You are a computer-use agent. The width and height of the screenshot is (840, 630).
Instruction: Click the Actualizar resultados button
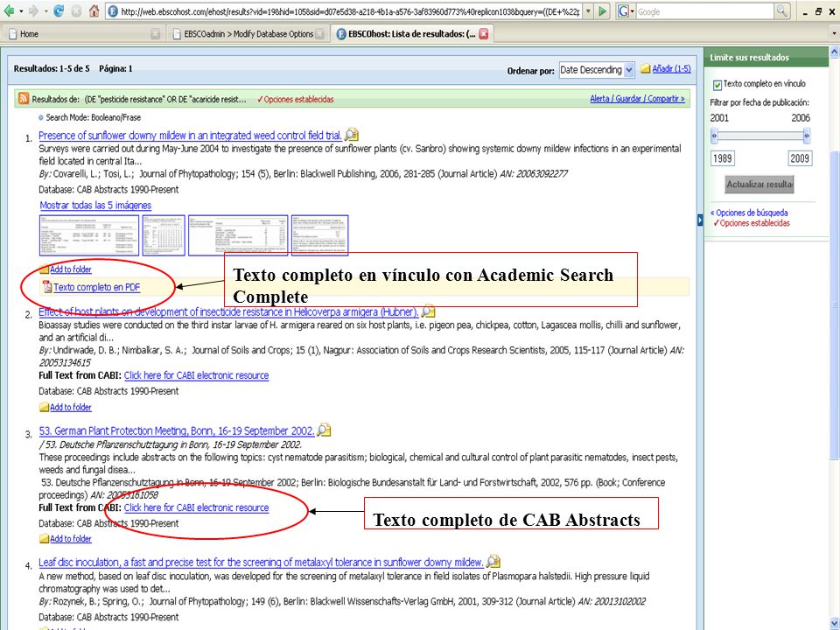[759, 185]
